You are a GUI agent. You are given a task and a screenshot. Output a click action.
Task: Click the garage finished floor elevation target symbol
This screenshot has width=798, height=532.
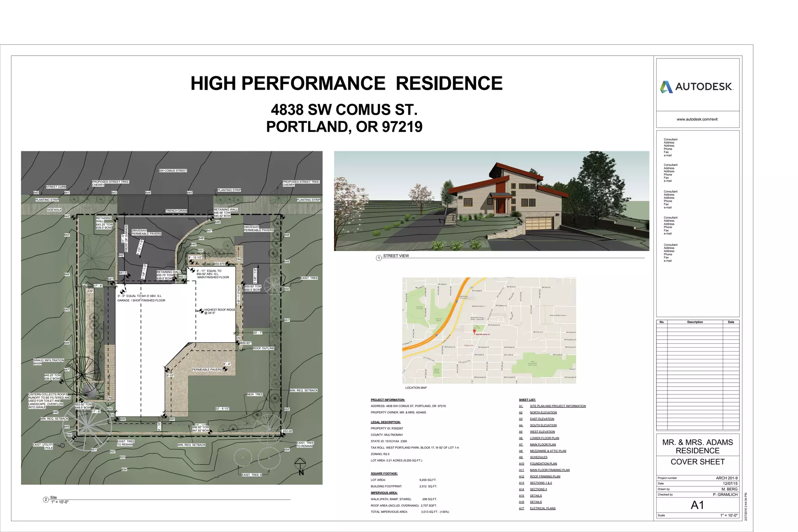pyautogui.click(x=122, y=292)
